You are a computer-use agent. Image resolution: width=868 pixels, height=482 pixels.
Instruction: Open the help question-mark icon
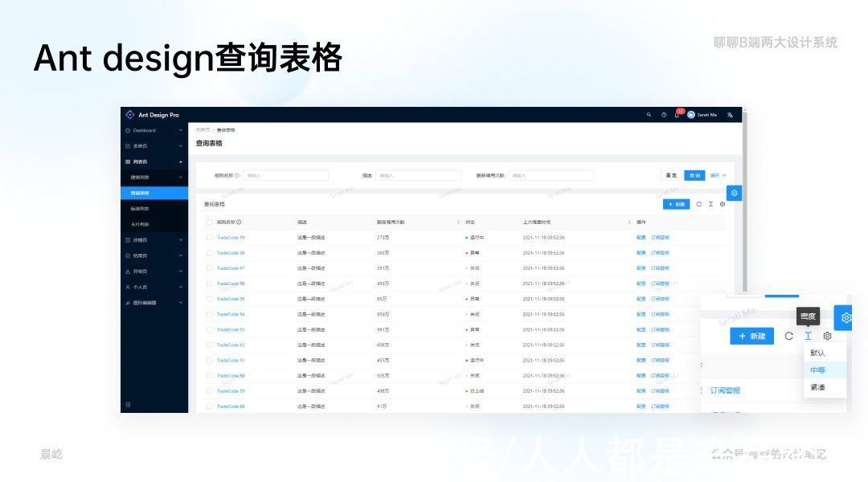point(664,116)
